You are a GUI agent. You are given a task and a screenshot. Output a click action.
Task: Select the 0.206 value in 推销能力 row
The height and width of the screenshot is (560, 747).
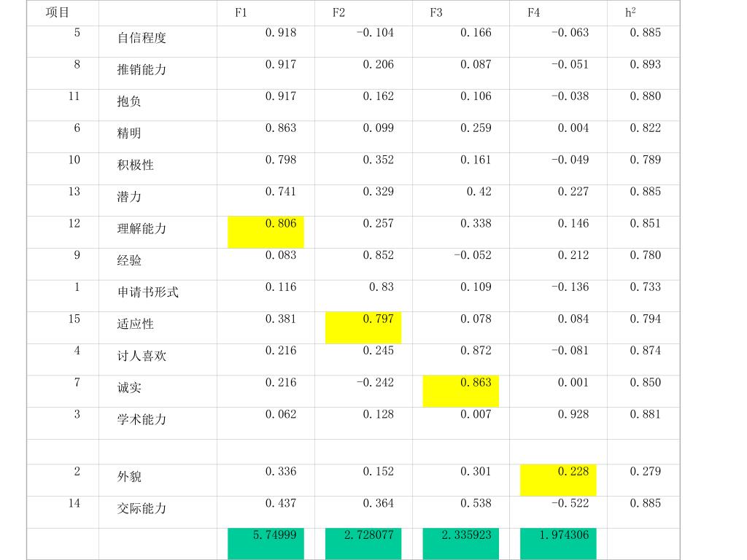379,65
